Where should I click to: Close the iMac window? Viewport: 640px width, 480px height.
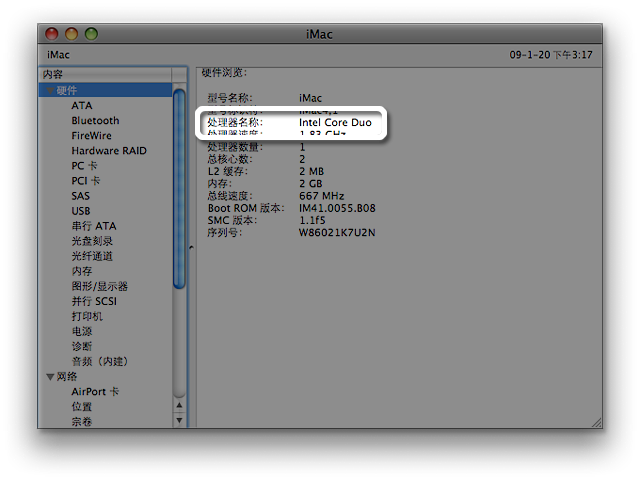[52, 34]
